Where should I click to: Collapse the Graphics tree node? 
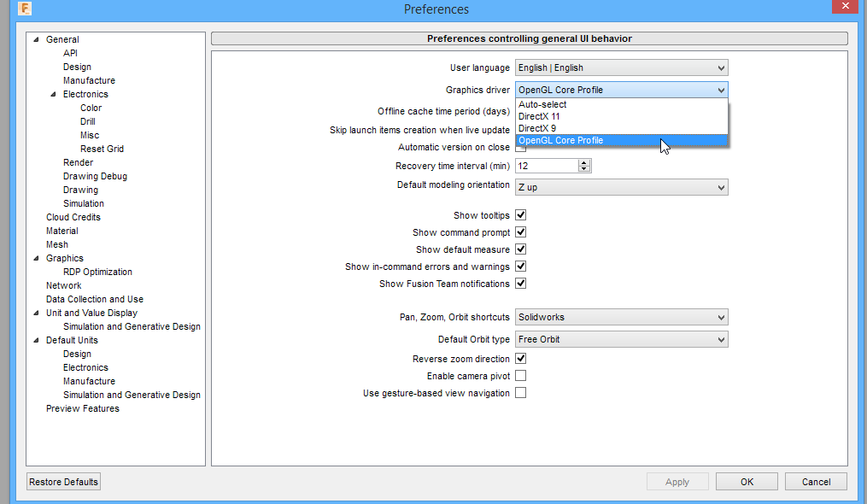pyautogui.click(x=36, y=258)
